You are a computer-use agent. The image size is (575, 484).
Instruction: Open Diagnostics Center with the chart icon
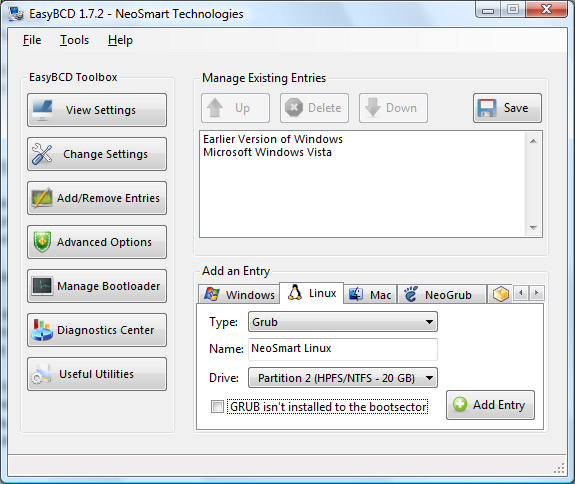coord(97,330)
